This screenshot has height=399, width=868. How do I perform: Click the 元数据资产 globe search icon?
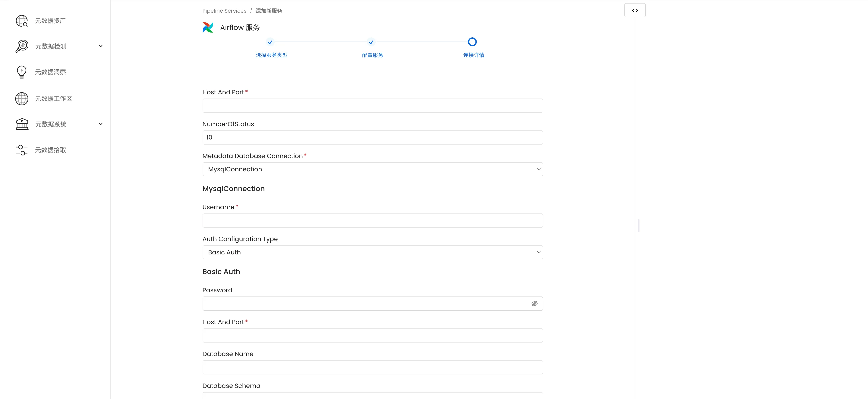[22, 21]
